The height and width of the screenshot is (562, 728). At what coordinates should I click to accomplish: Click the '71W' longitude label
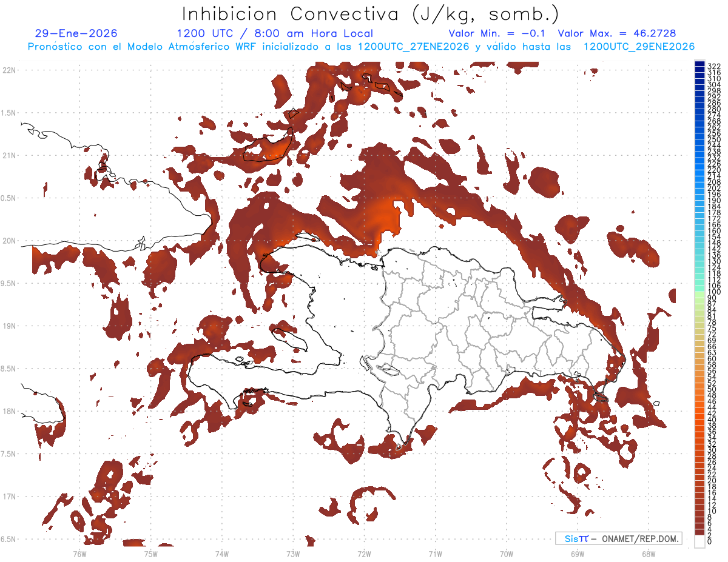coord(435,553)
